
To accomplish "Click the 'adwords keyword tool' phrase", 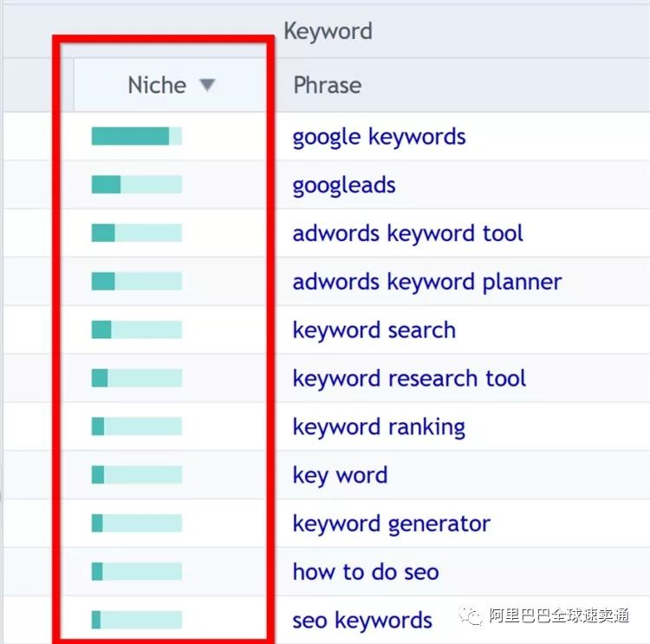I will [408, 233].
